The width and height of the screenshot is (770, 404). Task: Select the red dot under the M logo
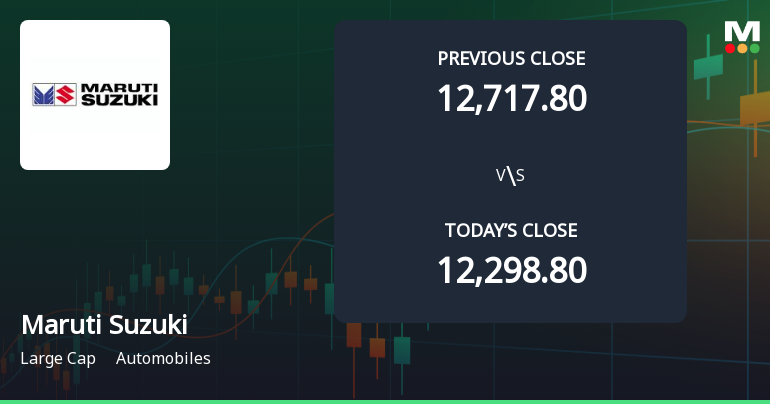(730, 48)
